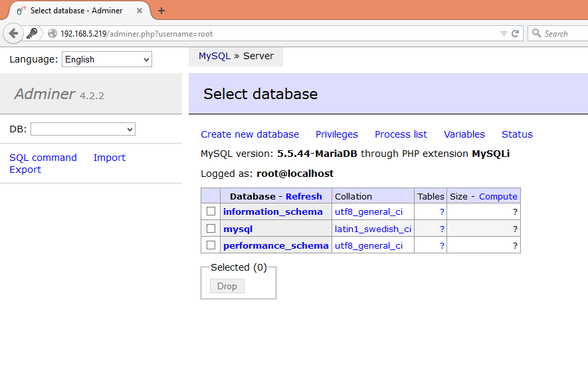
Task: Open the mysql database
Action: (238, 229)
